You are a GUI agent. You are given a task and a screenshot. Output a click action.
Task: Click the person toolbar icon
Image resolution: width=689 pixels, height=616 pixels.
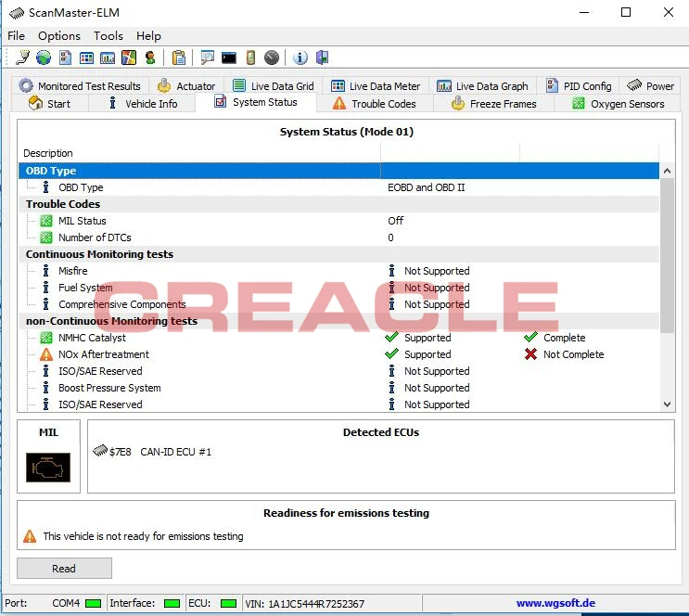coord(150,58)
